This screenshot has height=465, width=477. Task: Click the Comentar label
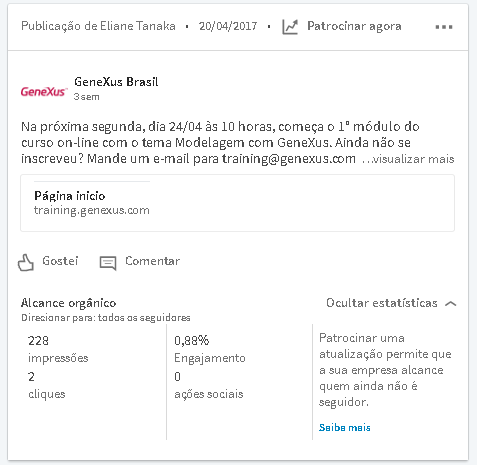pyautogui.click(x=152, y=261)
